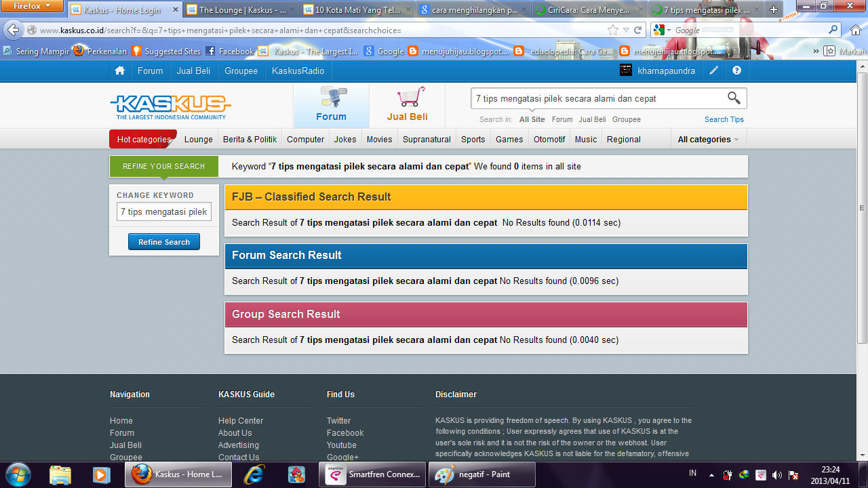This screenshot has width=868, height=488.
Task: Open Windows Explorer folder in taskbar
Action: coord(60,474)
